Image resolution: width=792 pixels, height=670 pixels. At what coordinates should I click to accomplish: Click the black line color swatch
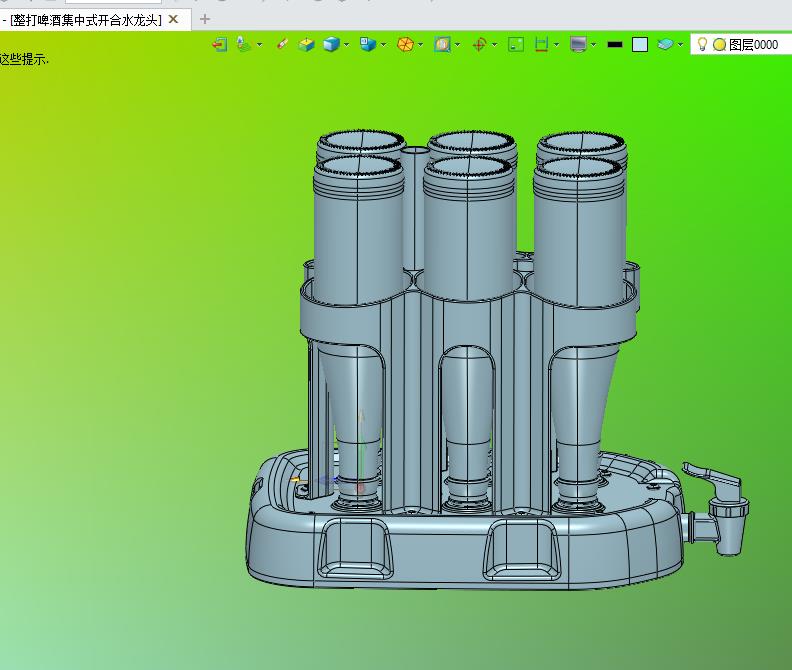point(615,44)
